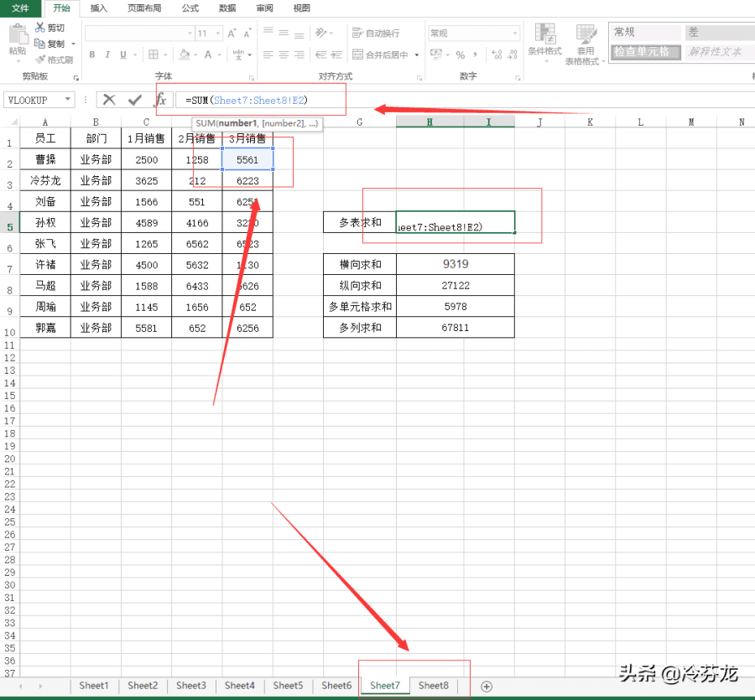
Task: Select the Format Painter brush
Action: point(40,60)
